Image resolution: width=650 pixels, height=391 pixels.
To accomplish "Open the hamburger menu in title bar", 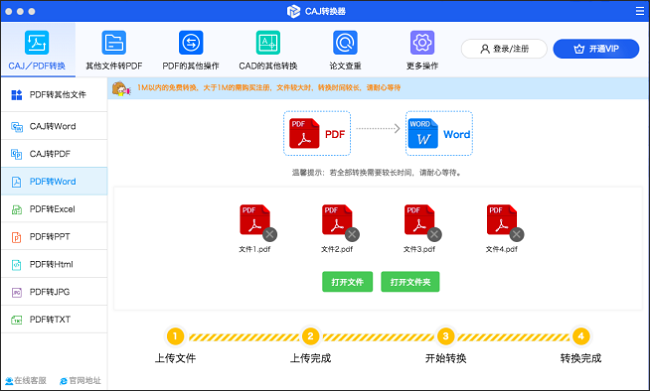I will point(640,11).
